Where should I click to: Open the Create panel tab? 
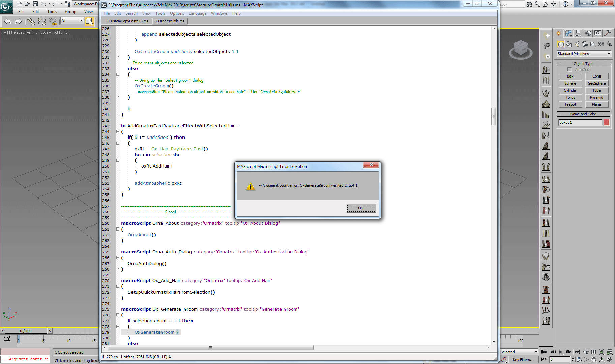click(x=559, y=33)
